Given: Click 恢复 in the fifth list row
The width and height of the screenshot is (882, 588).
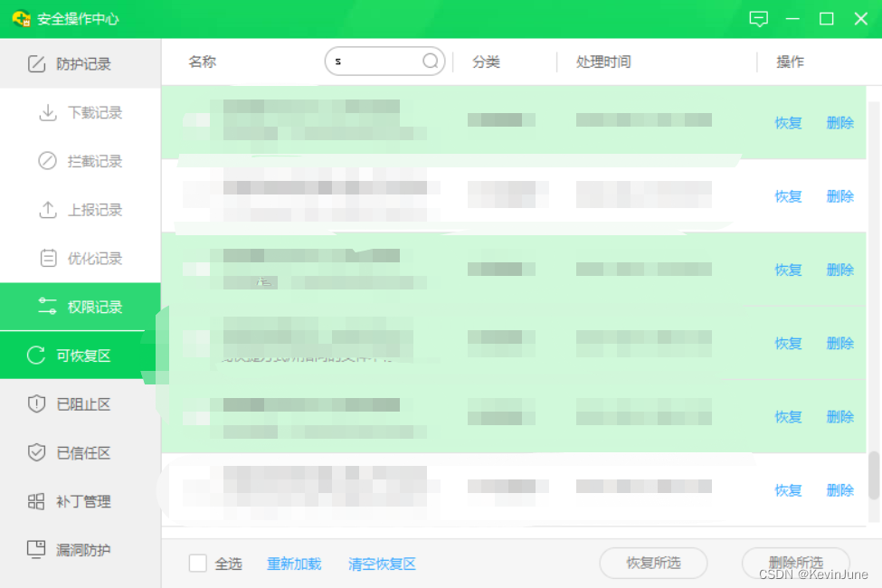Looking at the screenshot, I should 788,417.
